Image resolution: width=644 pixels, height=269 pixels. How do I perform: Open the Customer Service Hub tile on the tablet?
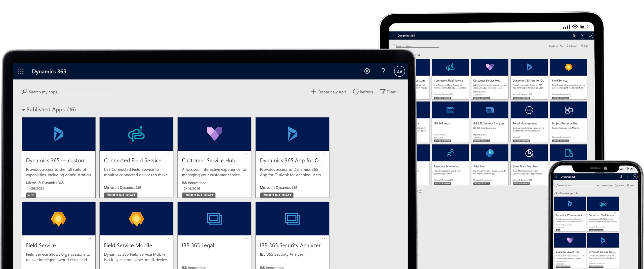490,79
